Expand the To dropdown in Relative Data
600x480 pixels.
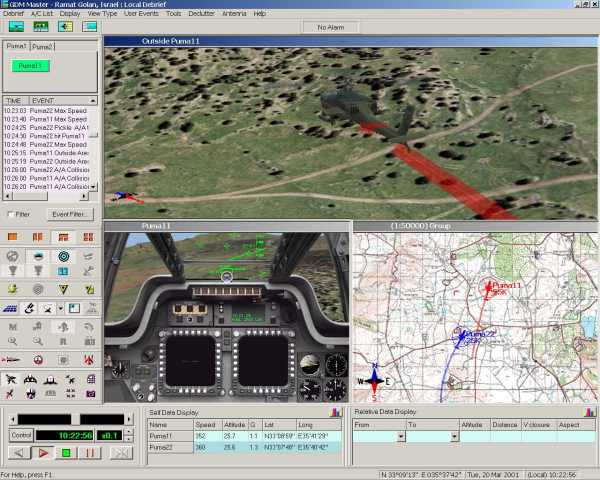click(x=454, y=436)
